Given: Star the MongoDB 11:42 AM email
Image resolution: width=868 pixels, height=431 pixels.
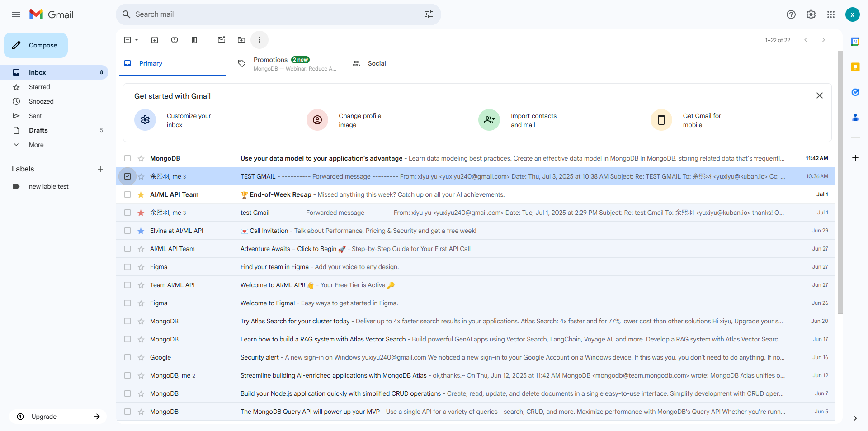Looking at the screenshot, I should coord(141,158).
